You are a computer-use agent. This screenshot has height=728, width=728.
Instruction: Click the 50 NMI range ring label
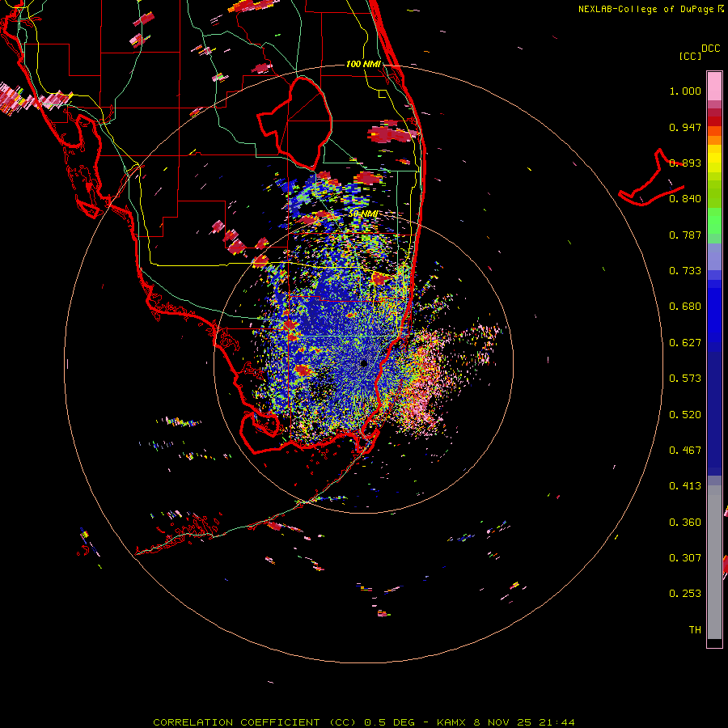click(363, 214)
